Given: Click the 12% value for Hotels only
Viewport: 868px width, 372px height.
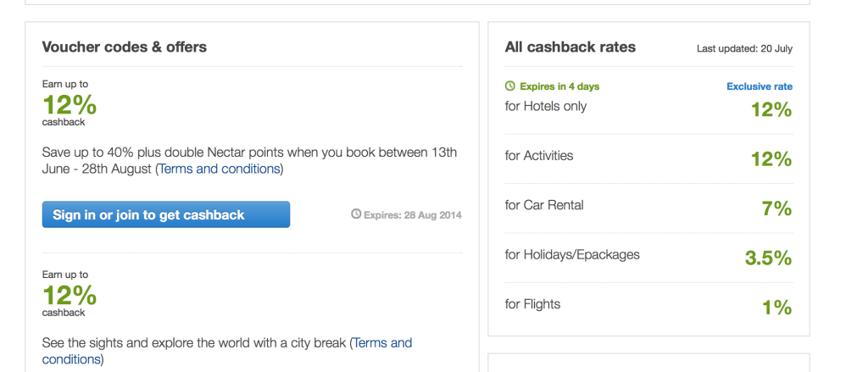Looking at the screenshot, I should click(771, 109).
